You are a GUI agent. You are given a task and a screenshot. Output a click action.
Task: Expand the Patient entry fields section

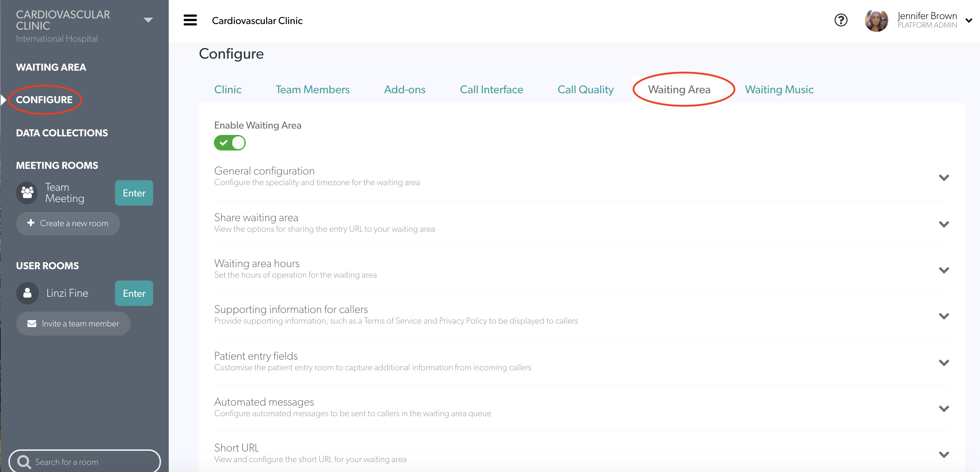pyautogui.click(x=944, y=363)
